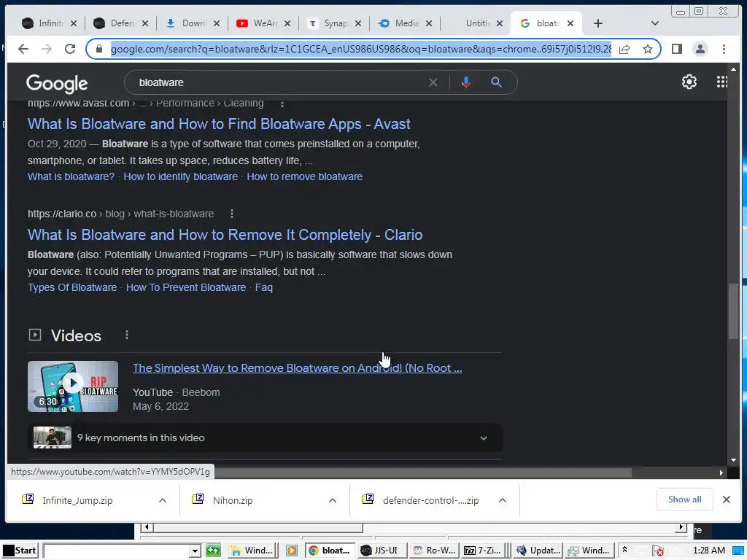
Task: Show all downloads
Action: [684, 499]
